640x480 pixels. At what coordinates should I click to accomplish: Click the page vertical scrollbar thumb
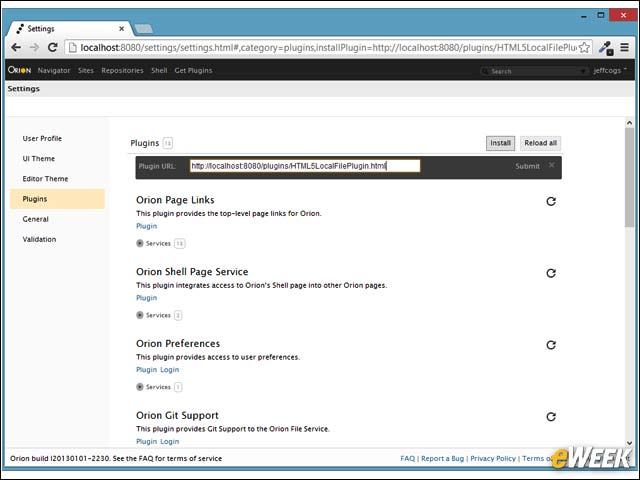tap(629, 178)
